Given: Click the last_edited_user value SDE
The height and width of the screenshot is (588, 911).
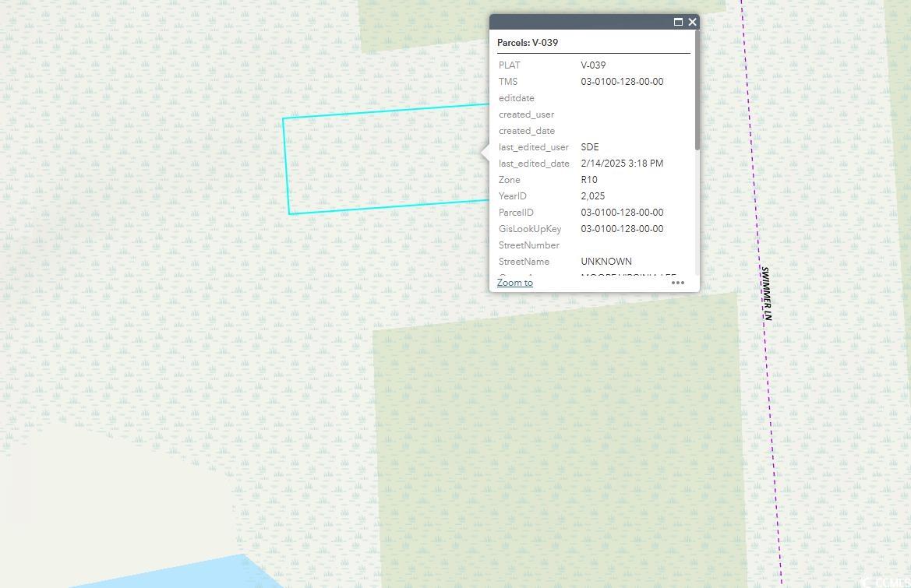Looking at the screenshot, I should coord(590,147).
